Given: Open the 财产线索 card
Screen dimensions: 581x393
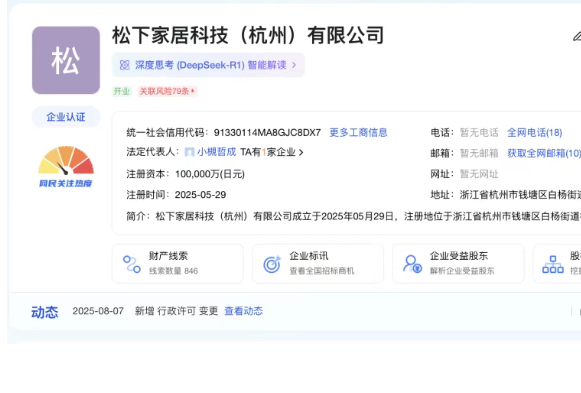Looking at the screenshot, I should [x=177, y=263].
